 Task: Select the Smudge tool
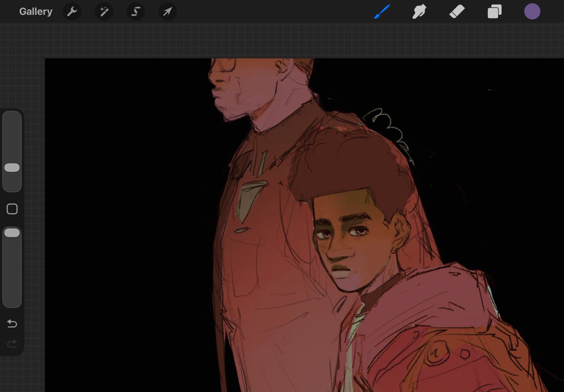tap(419, 12)
